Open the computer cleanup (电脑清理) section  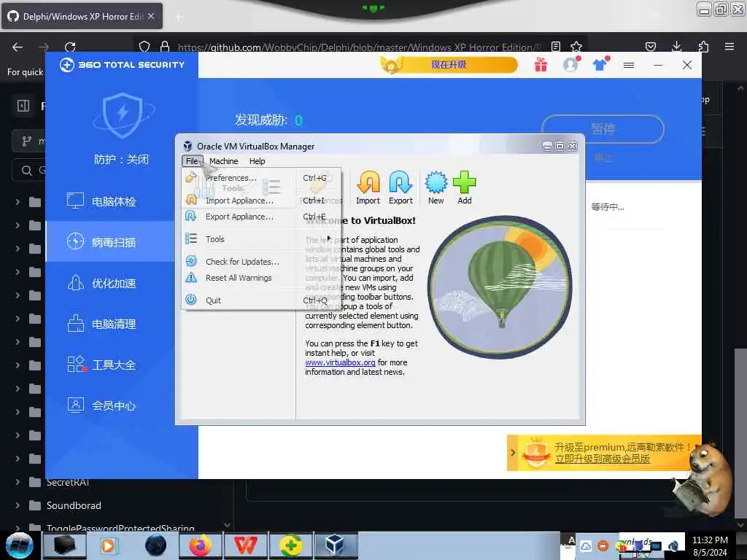[x=110, y=324]
